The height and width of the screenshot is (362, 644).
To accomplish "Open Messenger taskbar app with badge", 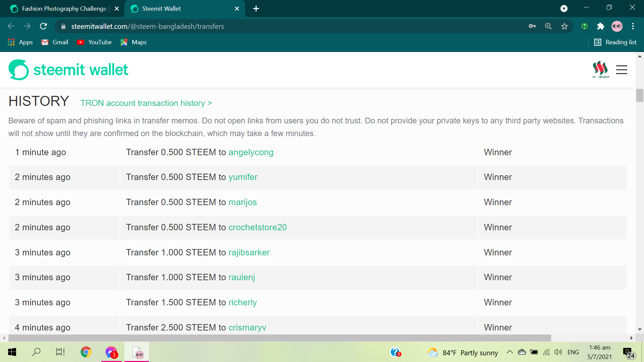I will tap(111, 352).
